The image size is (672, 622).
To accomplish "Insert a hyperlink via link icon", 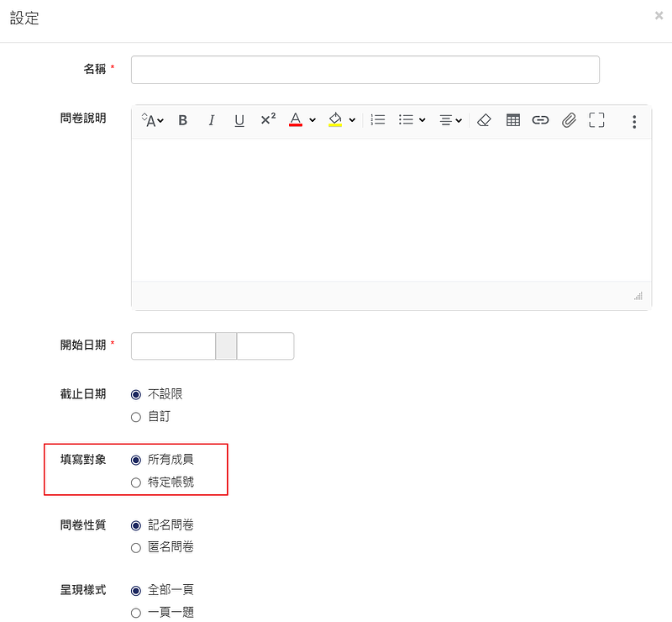I will coord(540,120).
